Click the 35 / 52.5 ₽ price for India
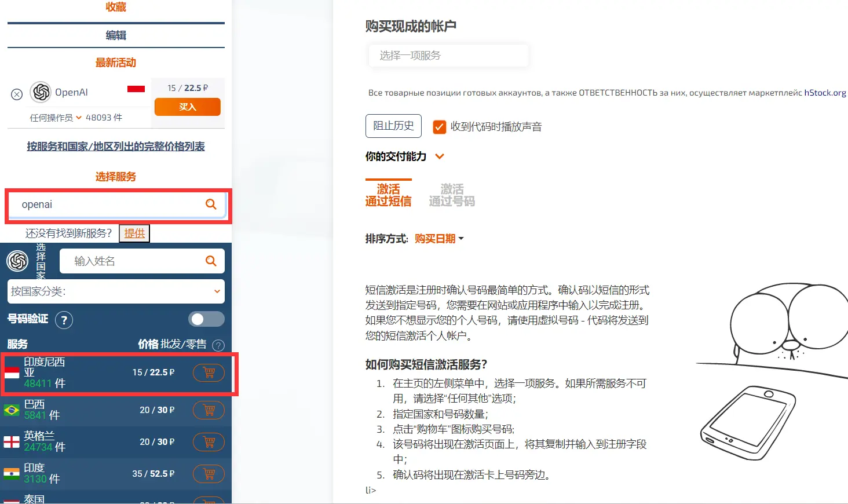 tap(153, 474)
